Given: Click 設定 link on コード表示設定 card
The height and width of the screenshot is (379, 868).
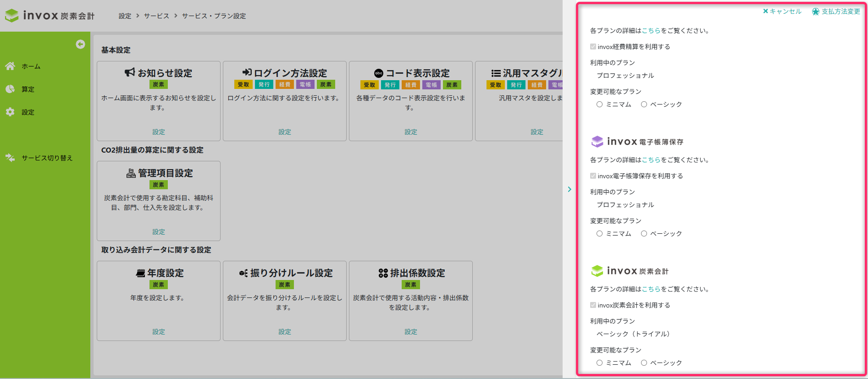Looking at the screenshot, I should [x=411, y=132].
